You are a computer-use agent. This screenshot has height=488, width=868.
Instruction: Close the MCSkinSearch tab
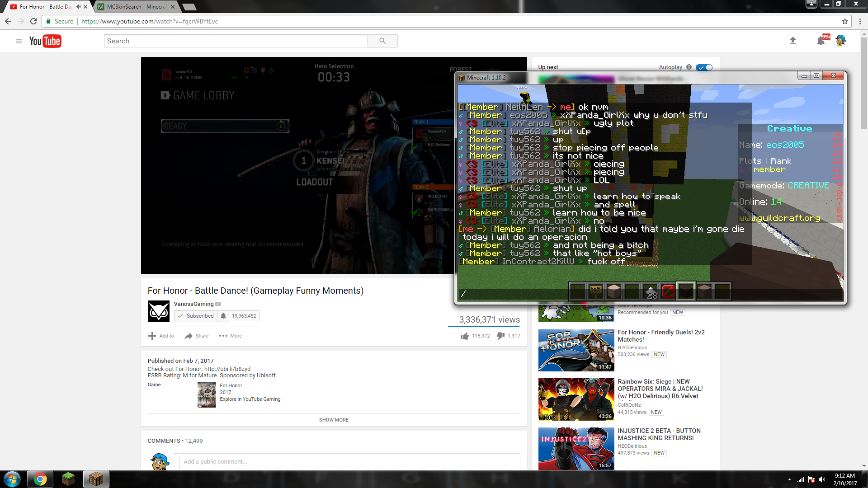173,7
